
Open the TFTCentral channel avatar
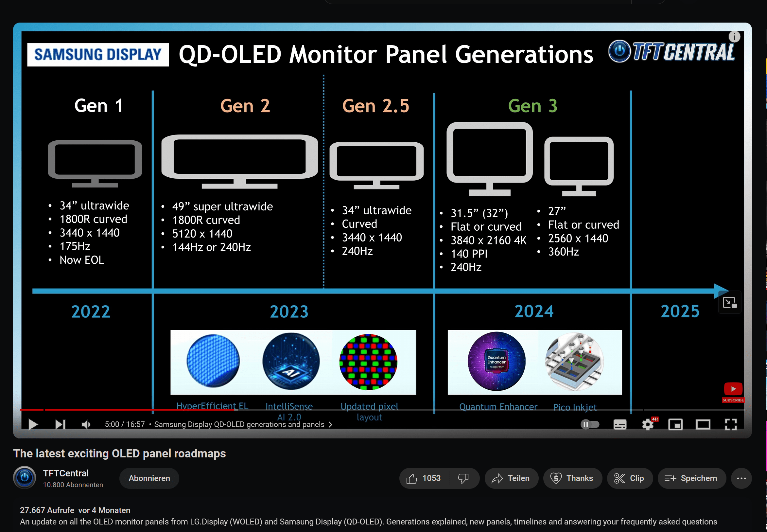[x=25, y=477]
